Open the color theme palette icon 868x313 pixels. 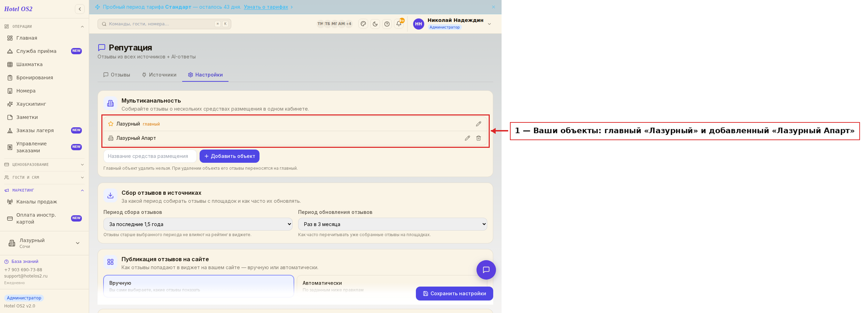pyautogui.click(x=363, y=24)
